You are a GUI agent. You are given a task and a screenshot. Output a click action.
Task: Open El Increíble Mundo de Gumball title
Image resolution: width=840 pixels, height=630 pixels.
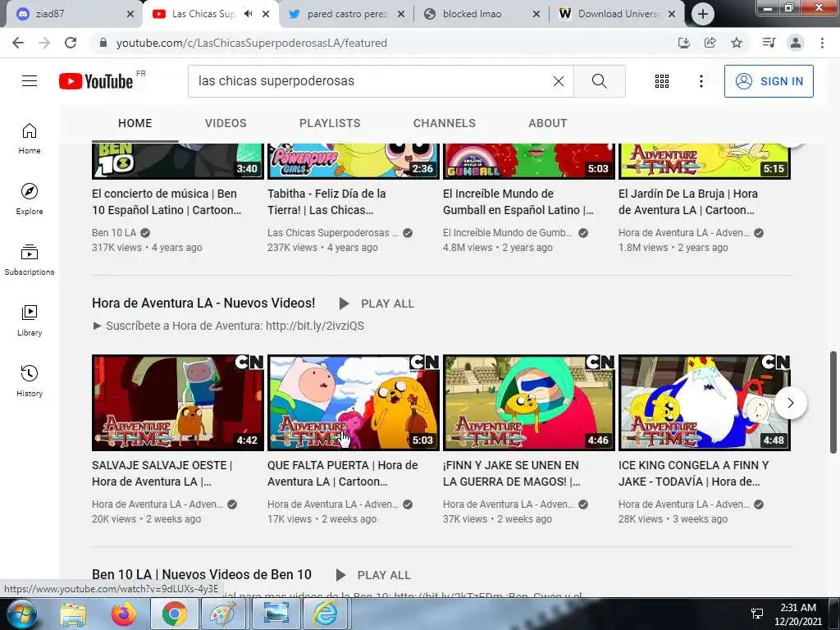pyautogui.click(x=518, y=202)
